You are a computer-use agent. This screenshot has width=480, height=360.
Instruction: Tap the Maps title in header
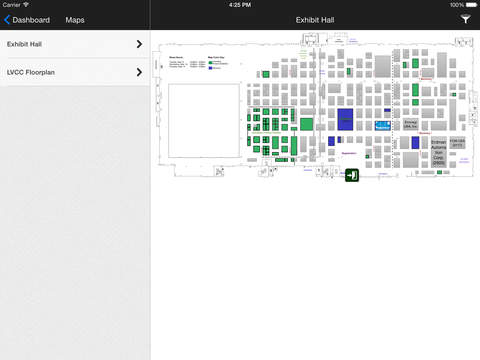tap(75, 20)
